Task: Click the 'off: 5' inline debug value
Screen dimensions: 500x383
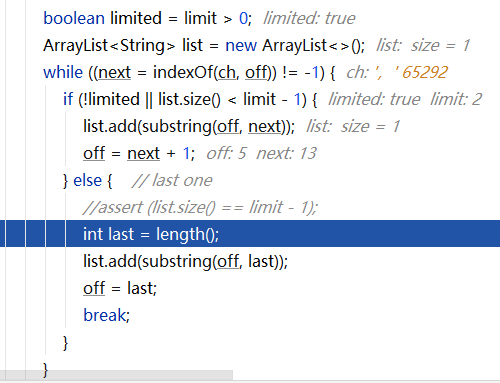Action: point(226,153)
